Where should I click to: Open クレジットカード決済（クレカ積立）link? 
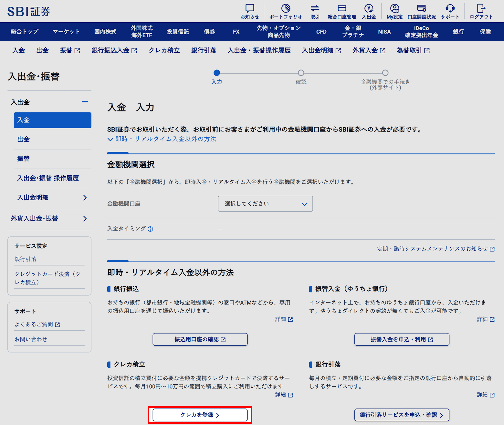pyautogui.click(x=47, y=278)
